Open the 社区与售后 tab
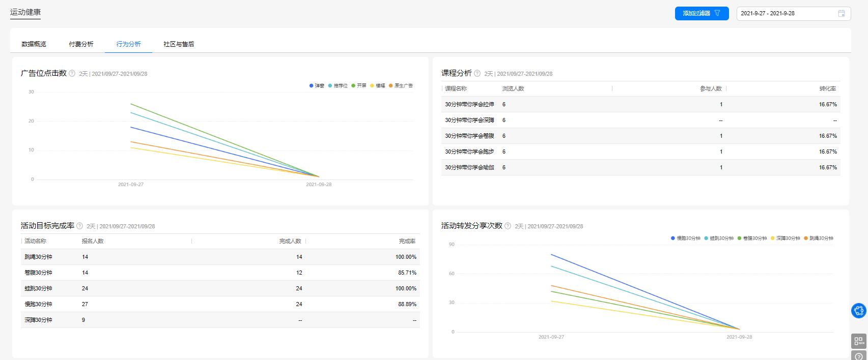Viewport: 868px width, 360px height. point(179,44)
